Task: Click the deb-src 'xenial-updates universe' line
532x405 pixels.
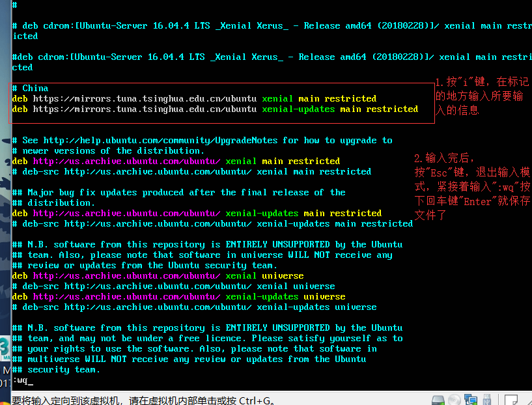Action: click(194, 307)
